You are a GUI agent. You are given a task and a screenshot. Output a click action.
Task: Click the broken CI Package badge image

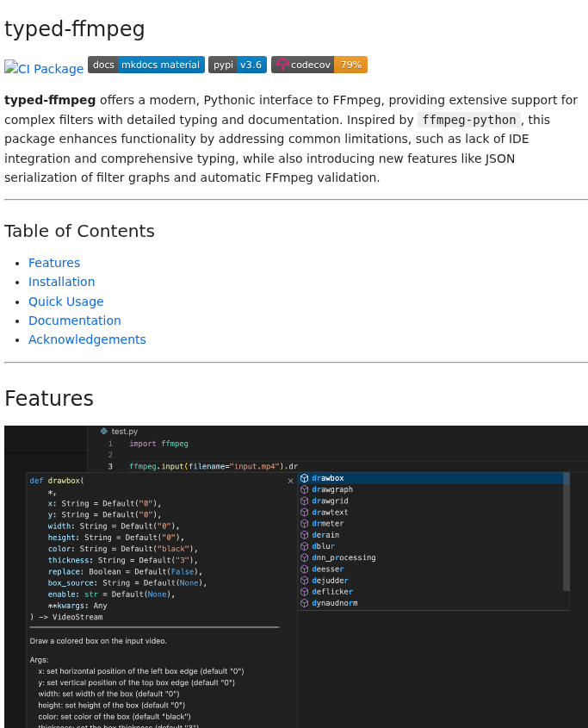click(43, 68)
